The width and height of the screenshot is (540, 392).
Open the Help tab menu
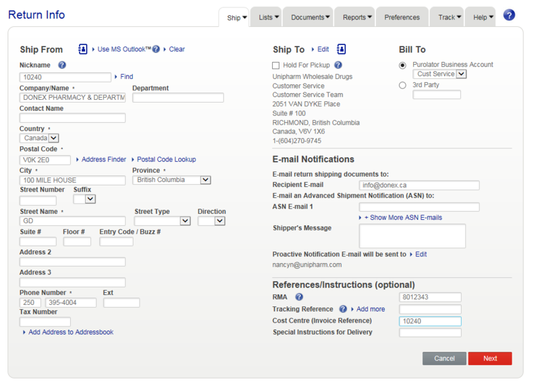coord(481,18)
